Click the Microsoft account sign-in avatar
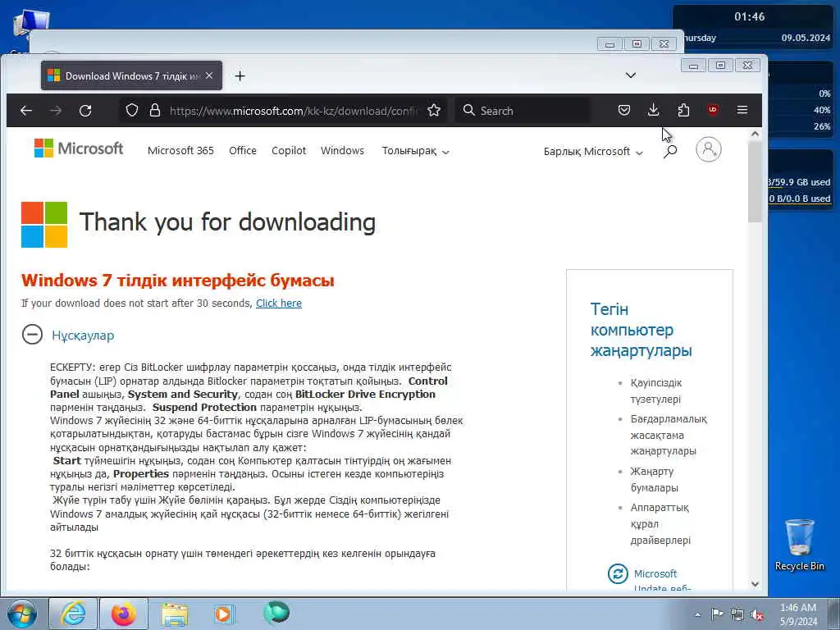Viewport: 840px width, 630px height. coord(708,149)
